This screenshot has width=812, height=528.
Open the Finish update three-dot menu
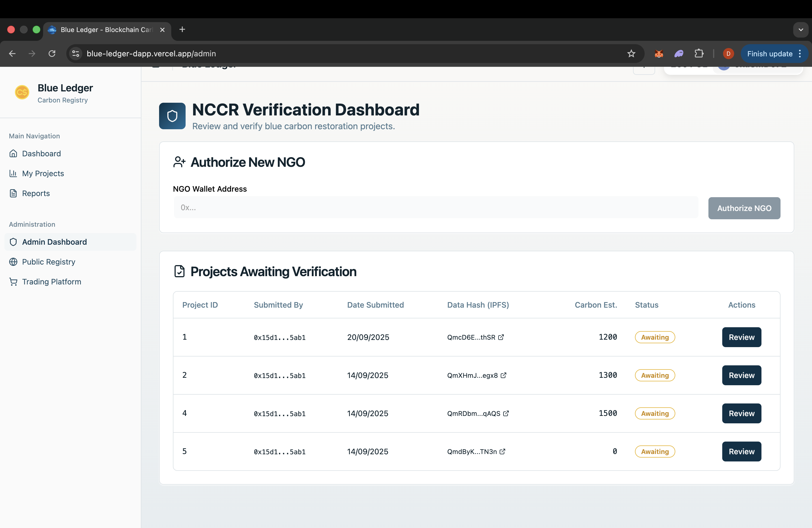point(800,54)
